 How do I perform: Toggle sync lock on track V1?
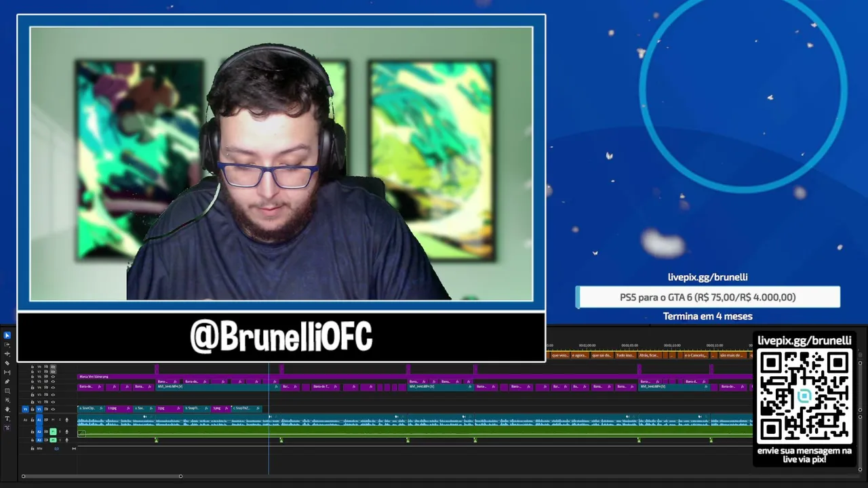click(x=46, y=409)
